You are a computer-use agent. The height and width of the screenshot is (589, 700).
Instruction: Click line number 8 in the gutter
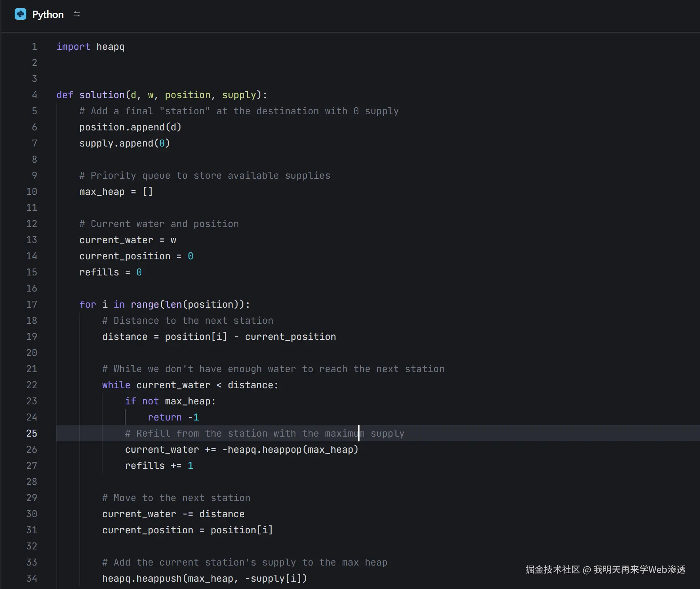pyautogui.click(x=34, y=159)
